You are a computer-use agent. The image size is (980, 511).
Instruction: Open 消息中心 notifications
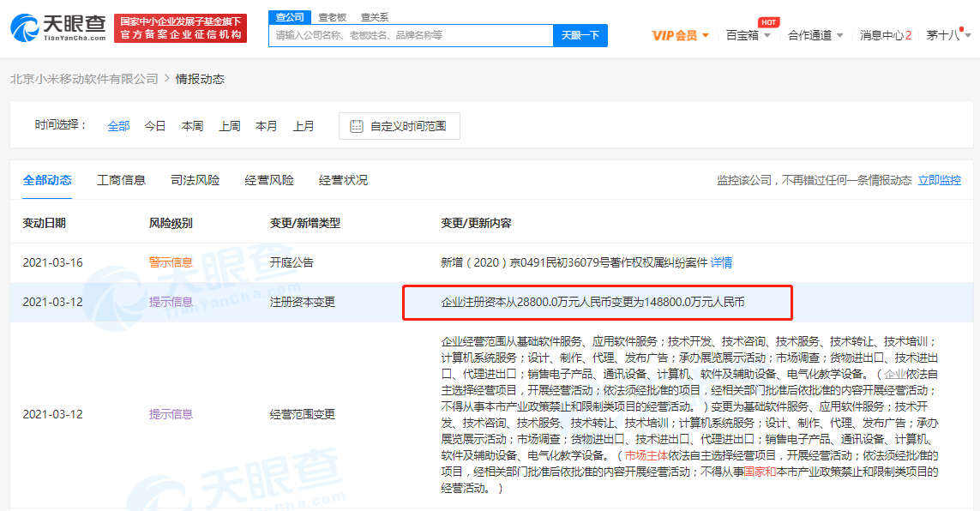[885, 35]
